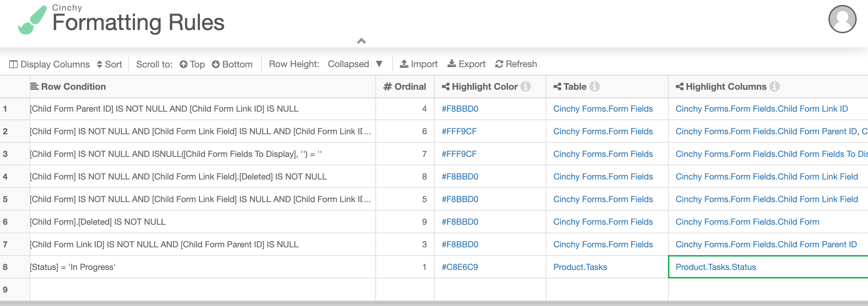The height and width of the screenshot is (306, 868).
Task: Click the #FFF9CF color in row 2
Action: pyautogui.click(x=459, y=131)
